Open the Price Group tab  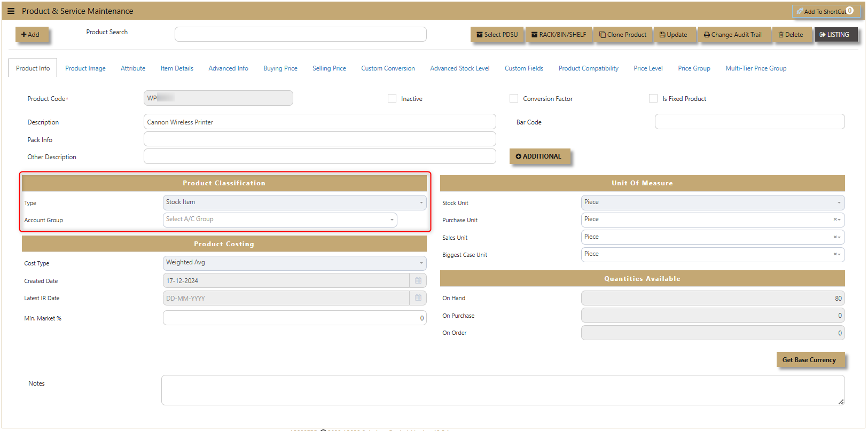[x=694, y=68]
